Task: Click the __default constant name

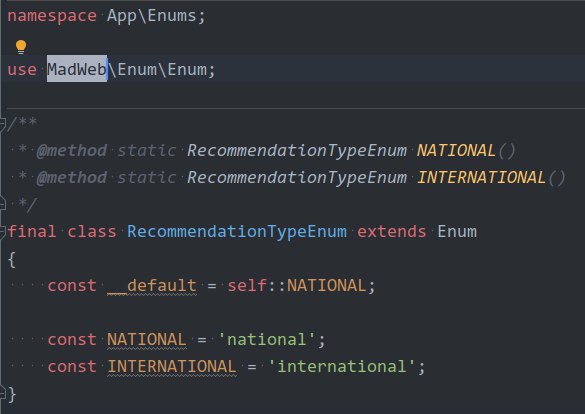Action: (152, 286)
